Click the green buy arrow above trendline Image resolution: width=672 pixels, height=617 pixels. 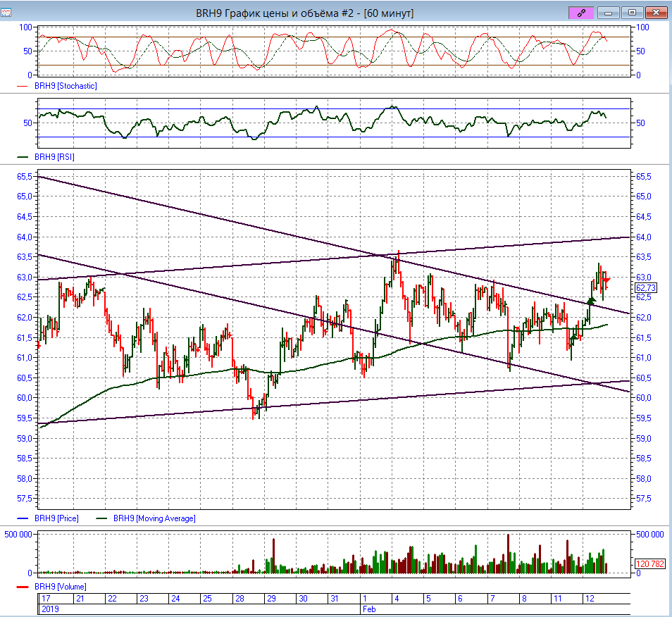click(592, 301)
